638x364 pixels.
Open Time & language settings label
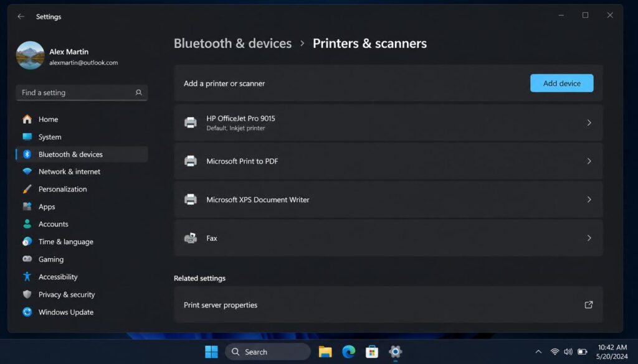coord(66,241)
